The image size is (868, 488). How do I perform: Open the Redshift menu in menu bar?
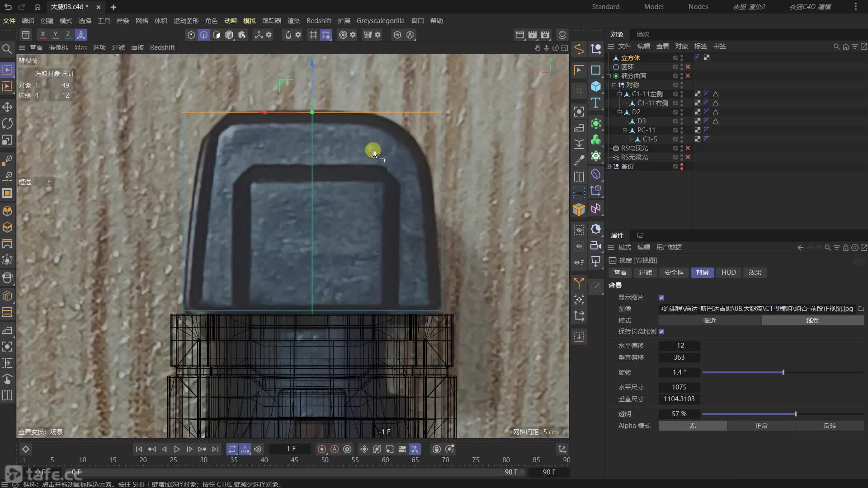tap(318, 21)
